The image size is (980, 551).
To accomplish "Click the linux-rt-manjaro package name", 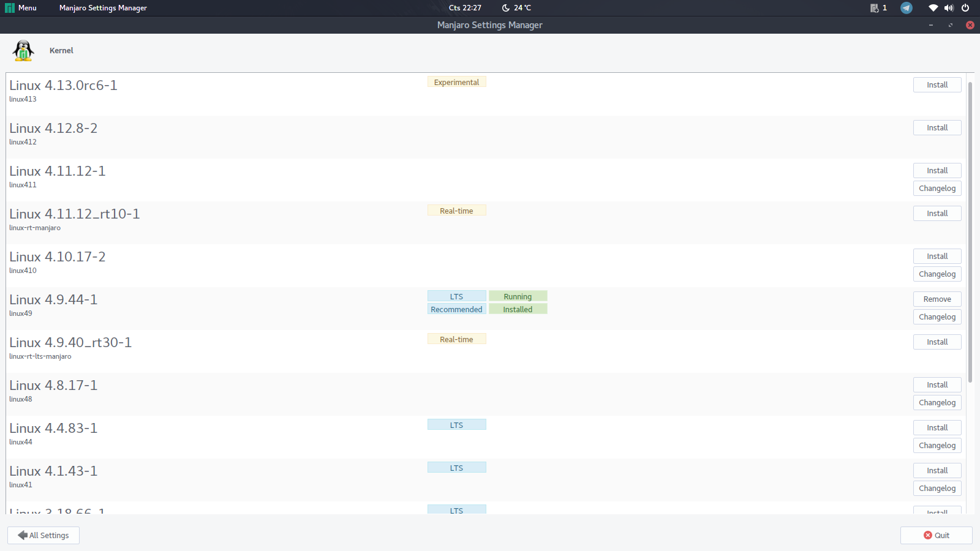I will [35, 228].
